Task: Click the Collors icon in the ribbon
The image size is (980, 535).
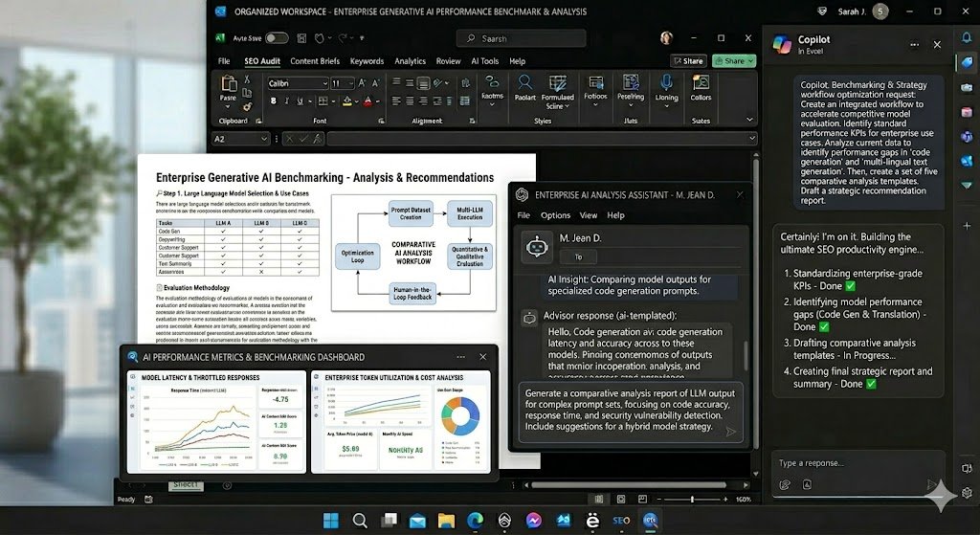Action: (x=701, y=82)
